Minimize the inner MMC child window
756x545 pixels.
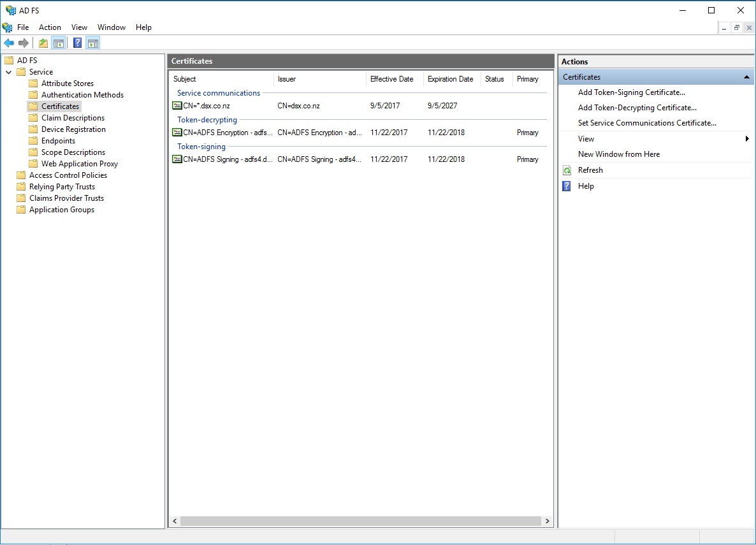[x=724, y=28]
